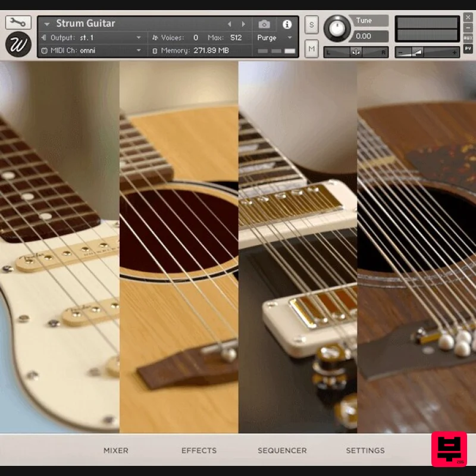
Task: Click the AUX sends icon
Action: (x=468, y=37)
